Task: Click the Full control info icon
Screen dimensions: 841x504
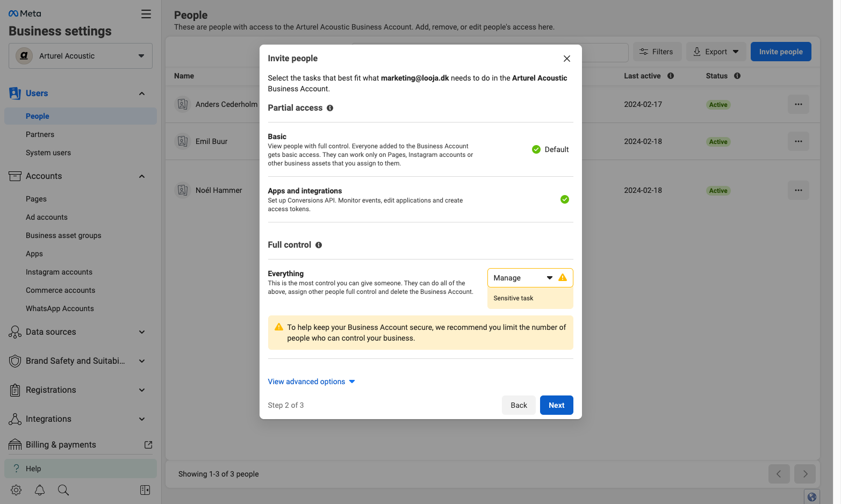Action: click(319, 245)
